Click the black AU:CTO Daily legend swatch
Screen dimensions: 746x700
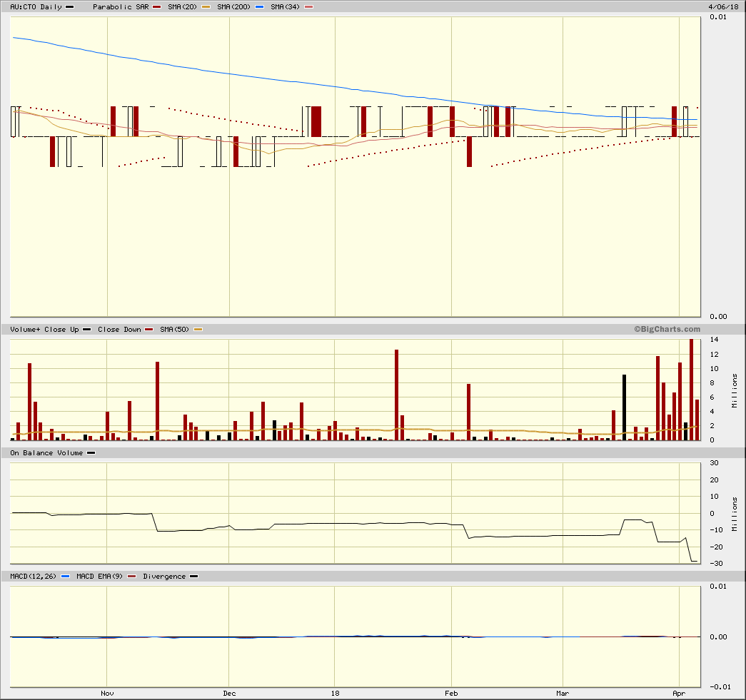(69, 6)
